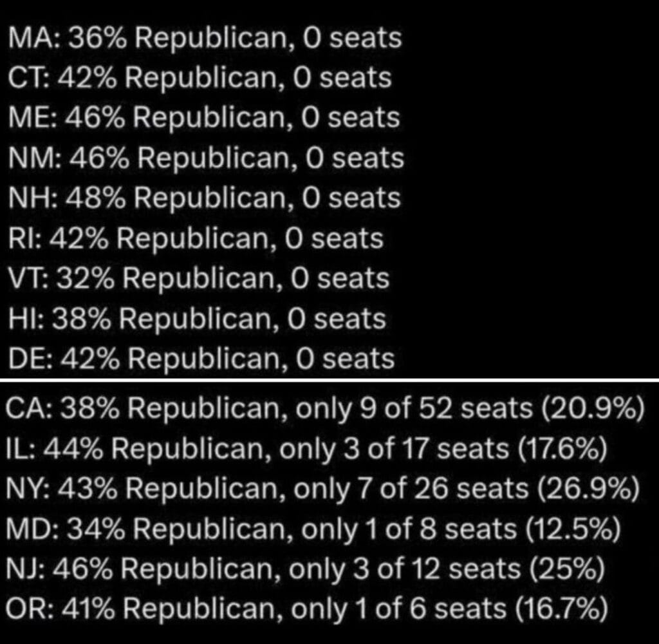Viewport: 659px width, 644px height.
Task: Click the CA 38% Republican line
Action: (325, 409)
